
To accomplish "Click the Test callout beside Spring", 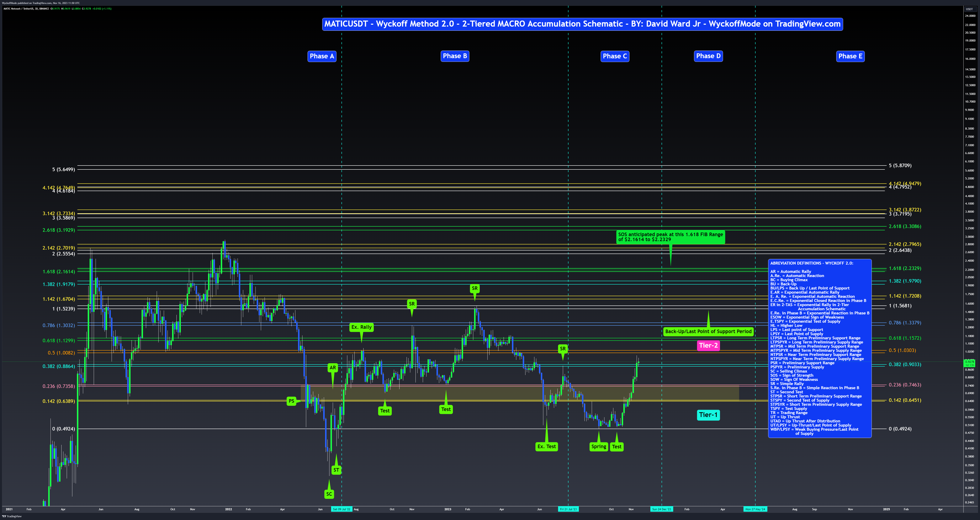I will click(x=617, y=447).
